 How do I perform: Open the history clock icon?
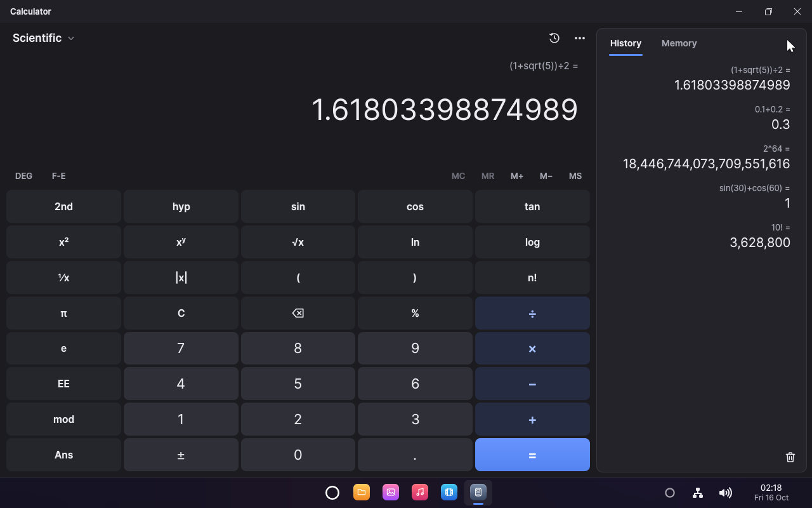554,38
